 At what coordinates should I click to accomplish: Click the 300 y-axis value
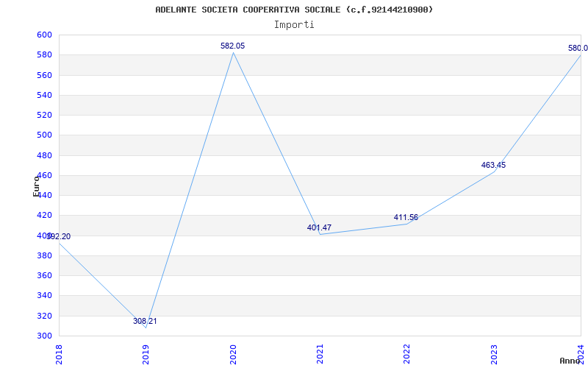pos(44,336)
